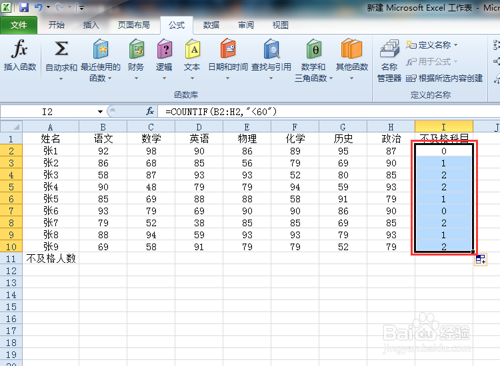Select header cell 数学 in C1
The width and height of the screenshot is (500, 366).
pyautogui.click(x=151, y=139)
